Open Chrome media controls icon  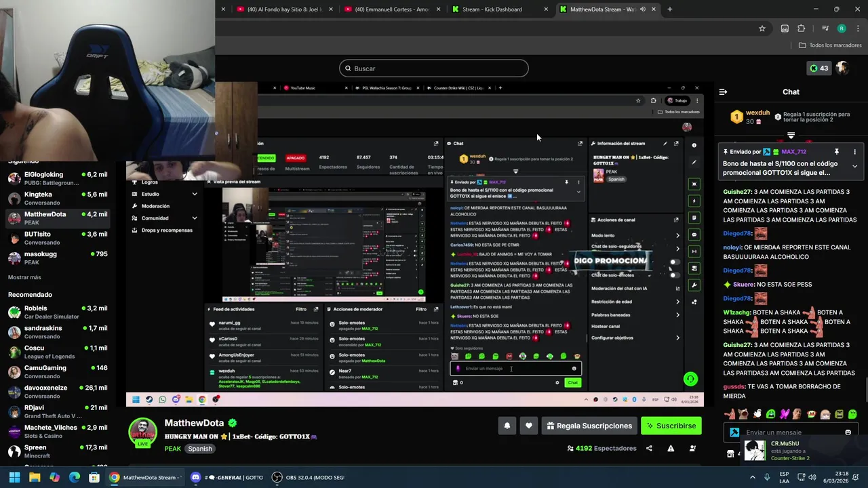click(825, 28)
